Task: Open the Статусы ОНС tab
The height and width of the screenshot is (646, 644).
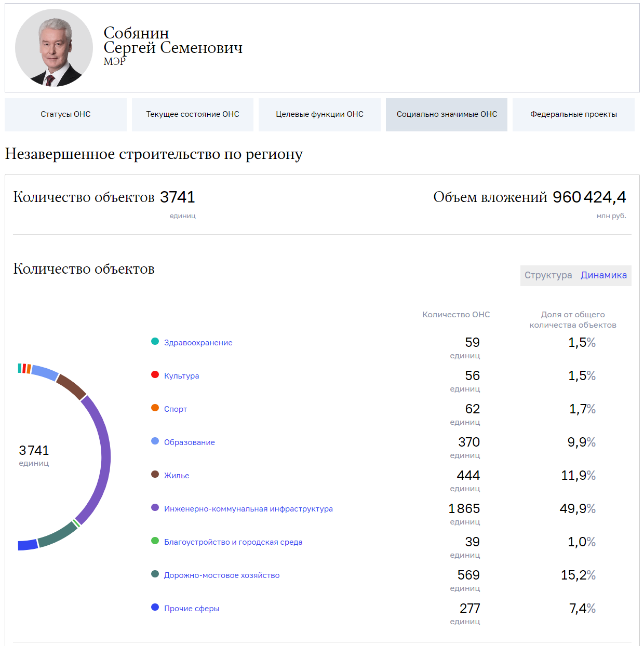Action: click(x=65, y=114)
